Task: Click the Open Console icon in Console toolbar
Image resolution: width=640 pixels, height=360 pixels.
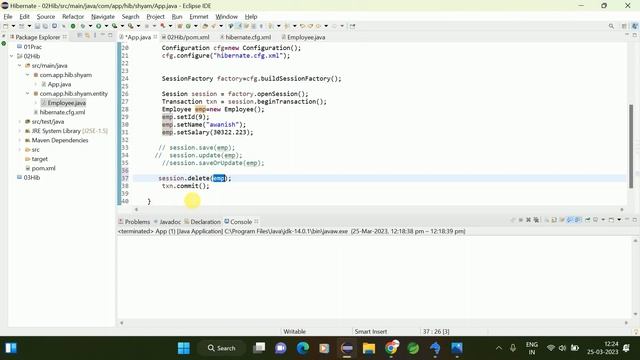Action: [x=611, y=220]
